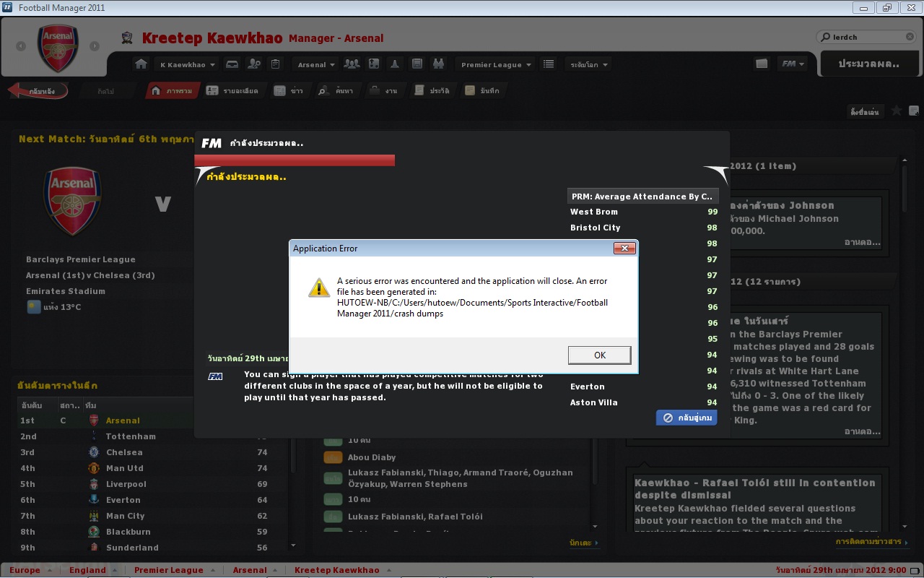Click the อ่านต่อ link under Johnson news

[863, 242]
